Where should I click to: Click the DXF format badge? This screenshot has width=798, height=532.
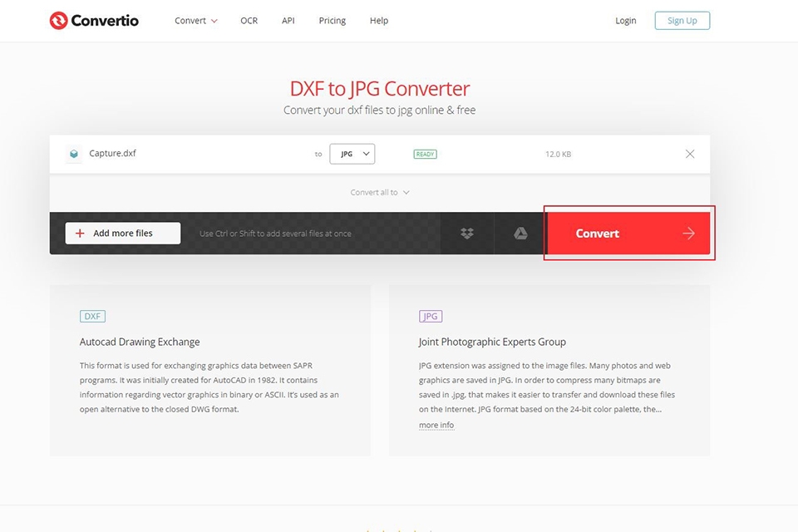92,316
